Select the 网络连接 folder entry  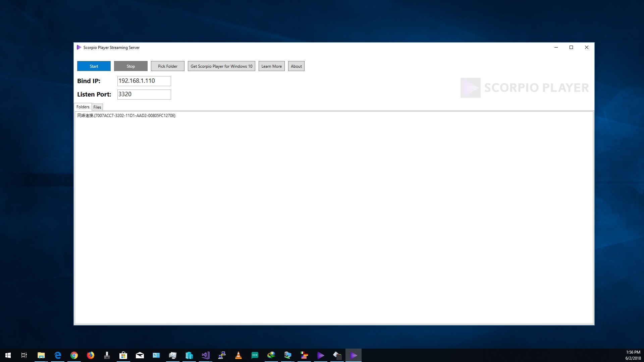tap(126, 115)
